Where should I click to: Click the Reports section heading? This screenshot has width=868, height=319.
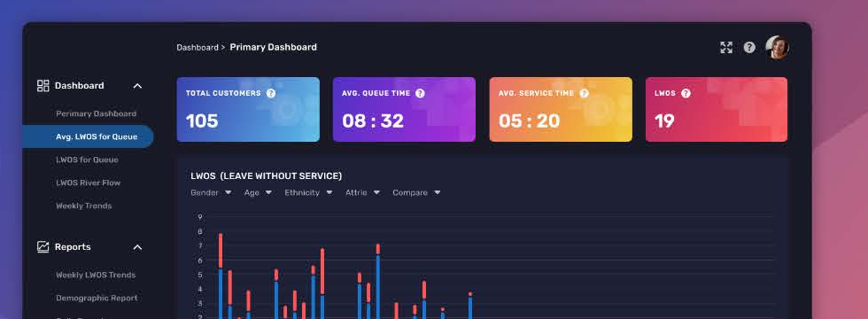(x=73, y=247)
